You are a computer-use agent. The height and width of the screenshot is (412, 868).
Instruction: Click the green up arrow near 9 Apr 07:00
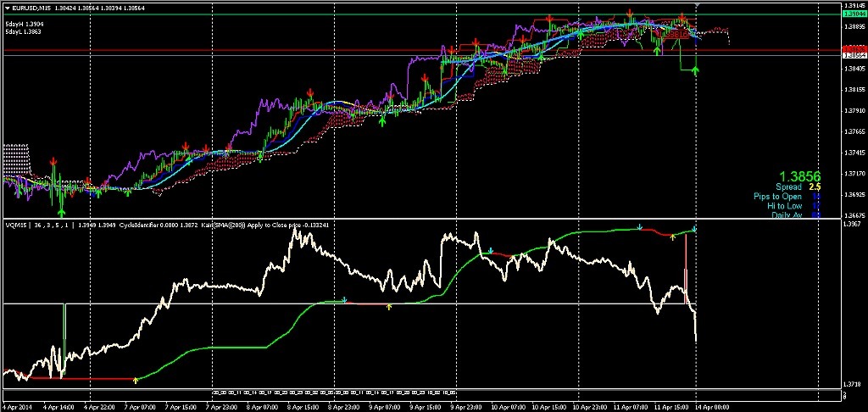click(x=382, y=122)
